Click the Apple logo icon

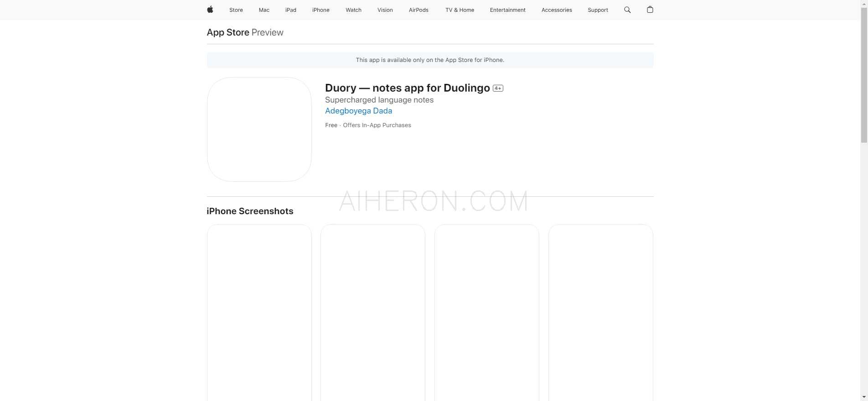(x=210, y=10)
